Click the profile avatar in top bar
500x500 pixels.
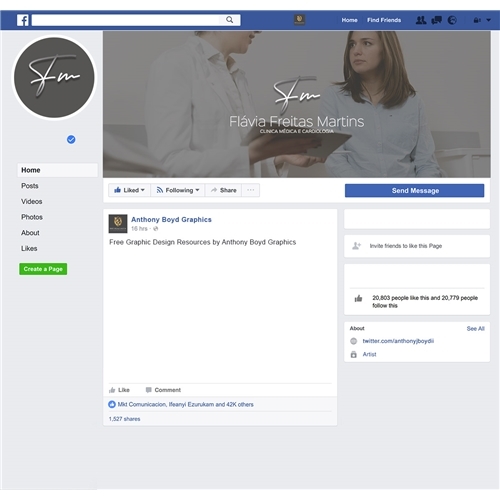pyautogui.click(x=299, y=20)
